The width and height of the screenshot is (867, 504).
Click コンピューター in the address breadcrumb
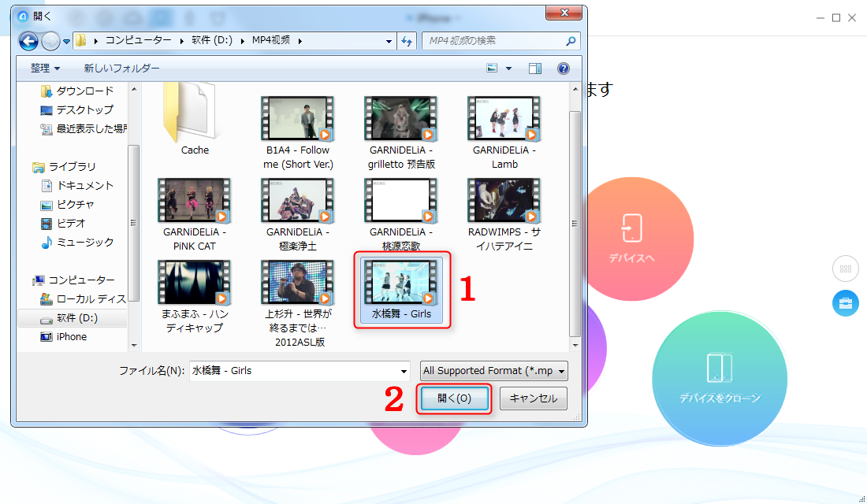138,40
